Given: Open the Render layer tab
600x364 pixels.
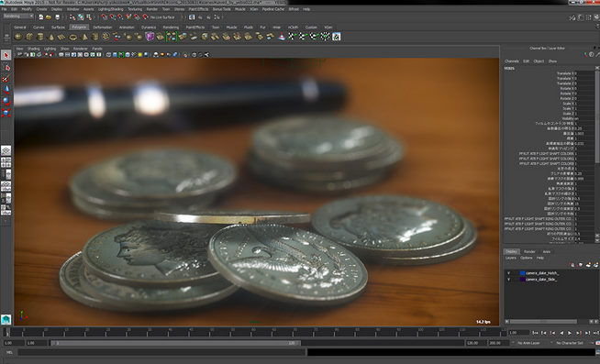Looking at the screenshot, I should tap(529, 251).
